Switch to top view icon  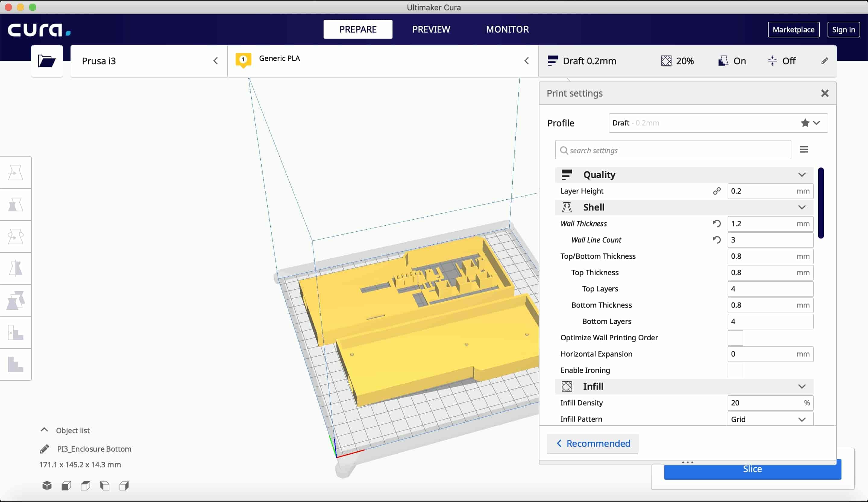pos(85,486)
